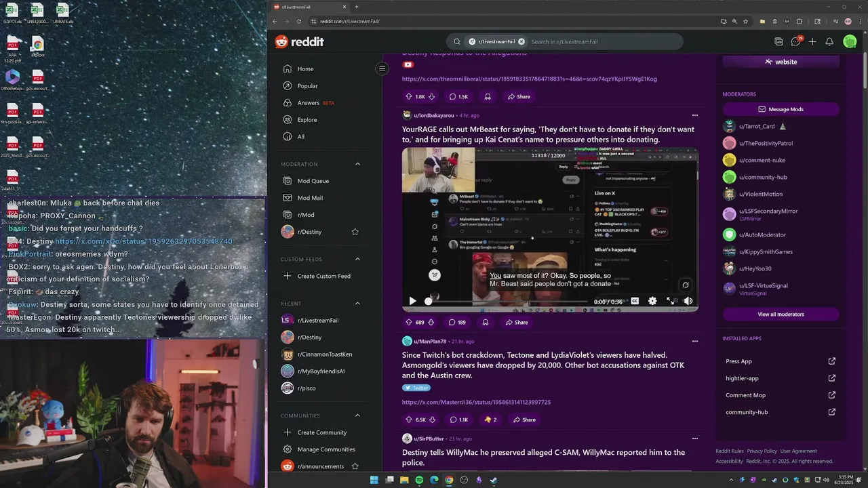This screenshot has width=868, height=488.
Task: Open the x.com/MasterrJi36 link
Action: 476,402
